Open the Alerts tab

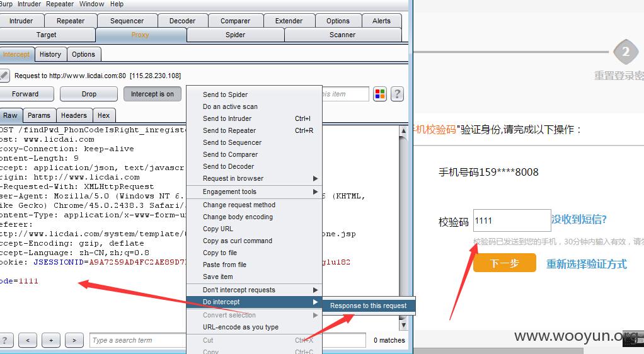(x=382, y=21)
